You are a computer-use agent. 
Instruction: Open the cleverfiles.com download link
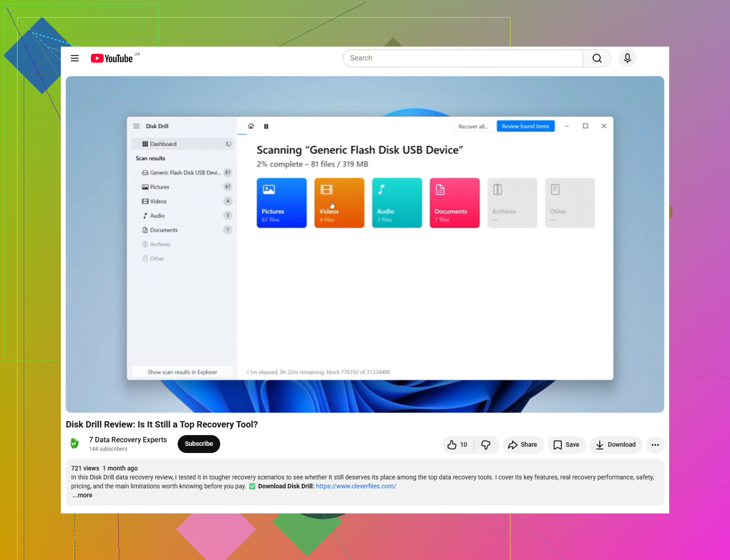click(x=356, y=486)
